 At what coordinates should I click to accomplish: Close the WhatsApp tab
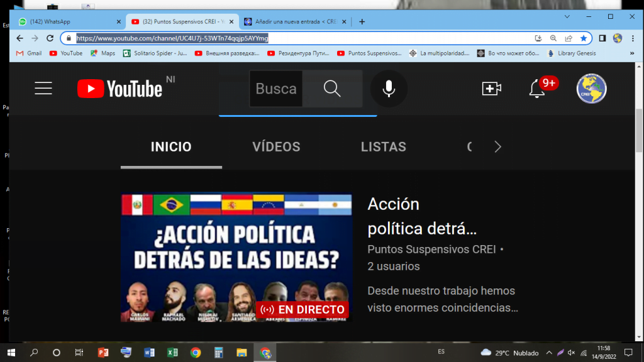pyautogui.click(x=119, y=22)
